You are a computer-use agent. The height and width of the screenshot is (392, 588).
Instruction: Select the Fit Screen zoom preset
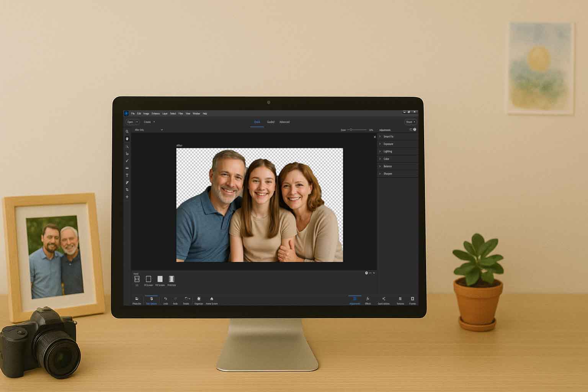tap(149, 279)
